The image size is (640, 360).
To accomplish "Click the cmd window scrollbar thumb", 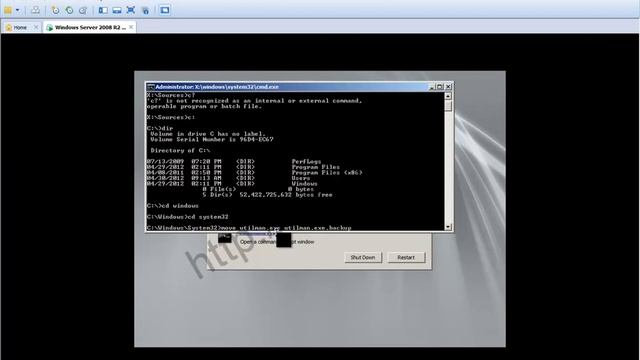I will pos(448,106).
